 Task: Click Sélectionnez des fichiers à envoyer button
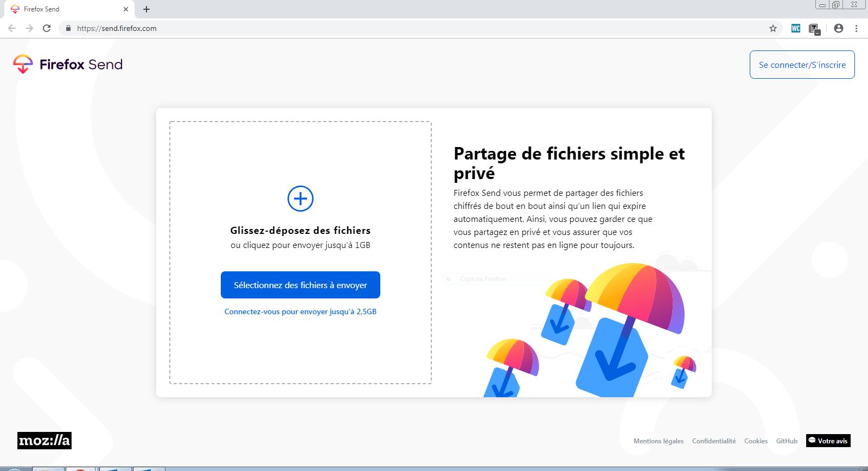point(301,285)
